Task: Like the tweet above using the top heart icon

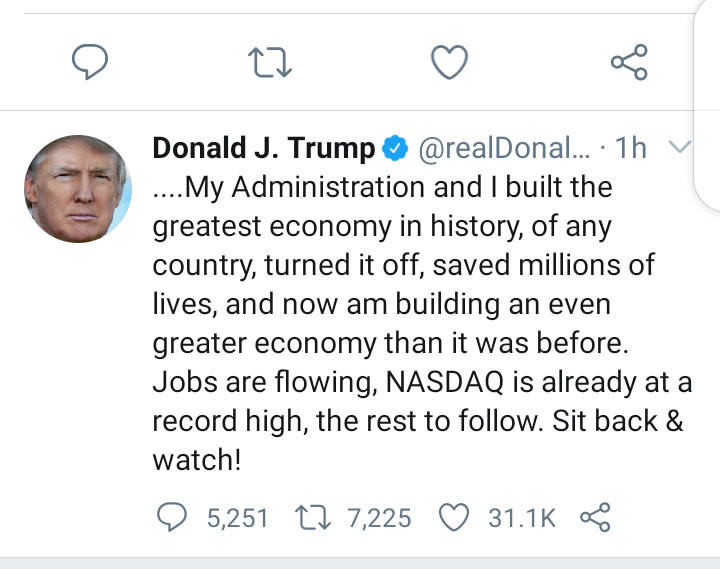Action: [x=449, y=63]
